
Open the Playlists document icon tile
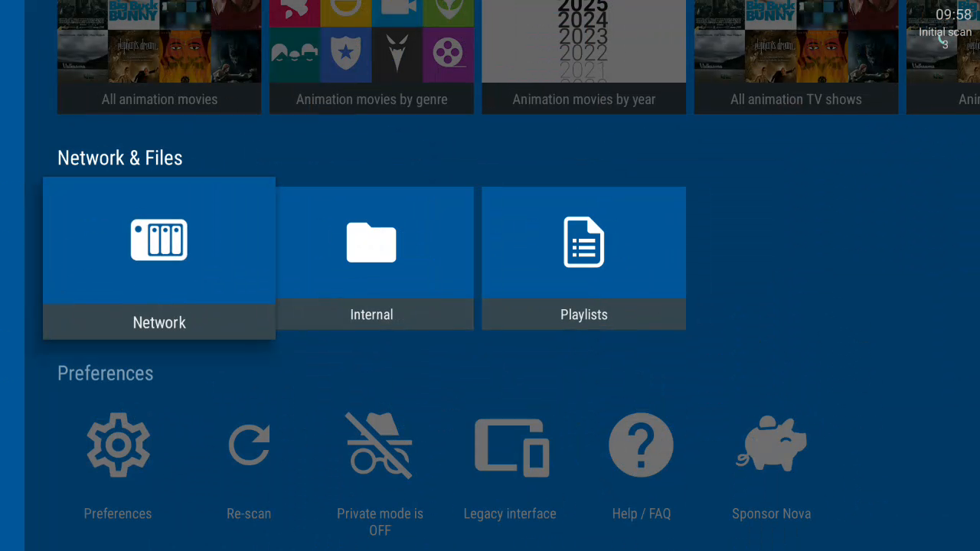click(584, 243)
